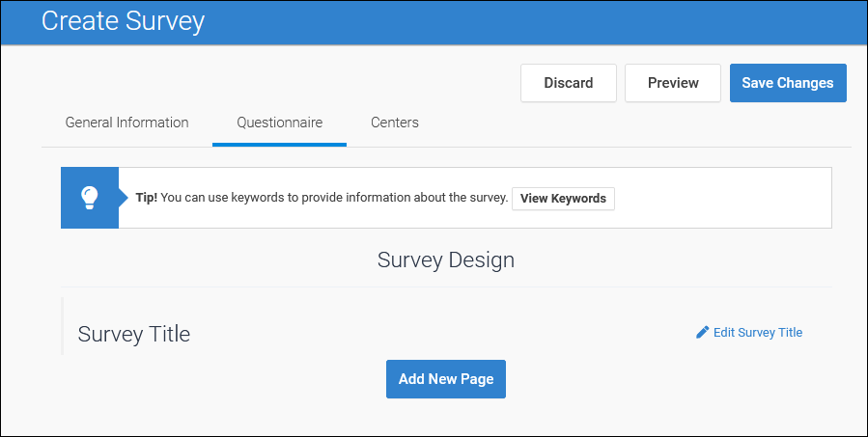
Task: Select the Questionnaire tab
Action: click(279, 123)
